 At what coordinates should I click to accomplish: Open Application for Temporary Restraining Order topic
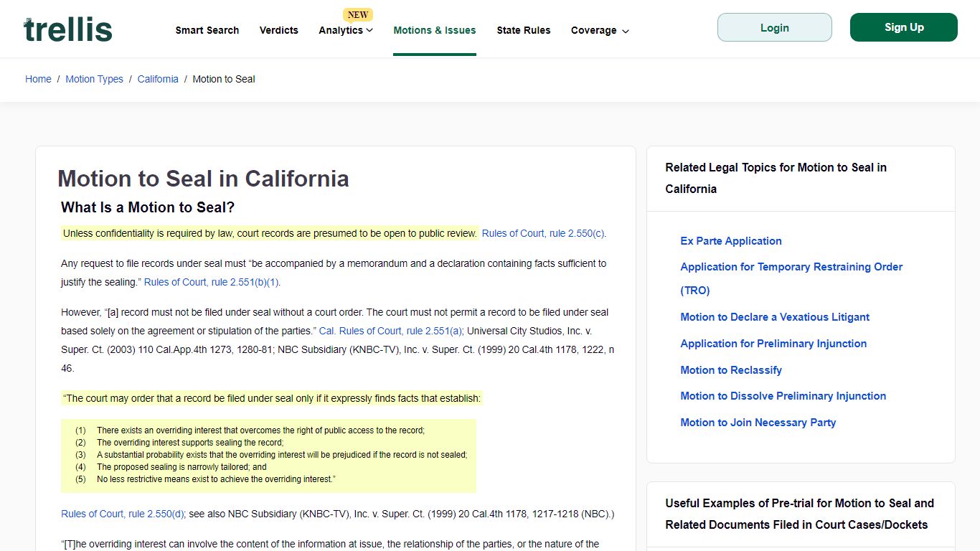(791, 278)
